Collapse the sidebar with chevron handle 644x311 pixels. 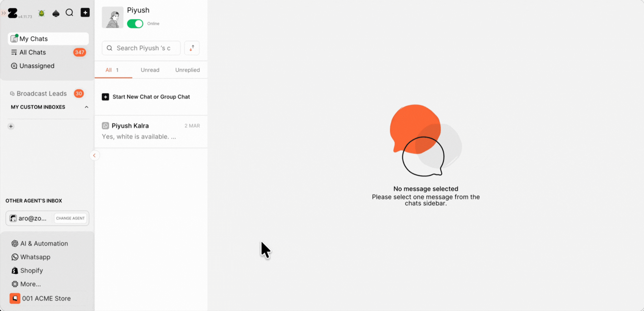94,156
